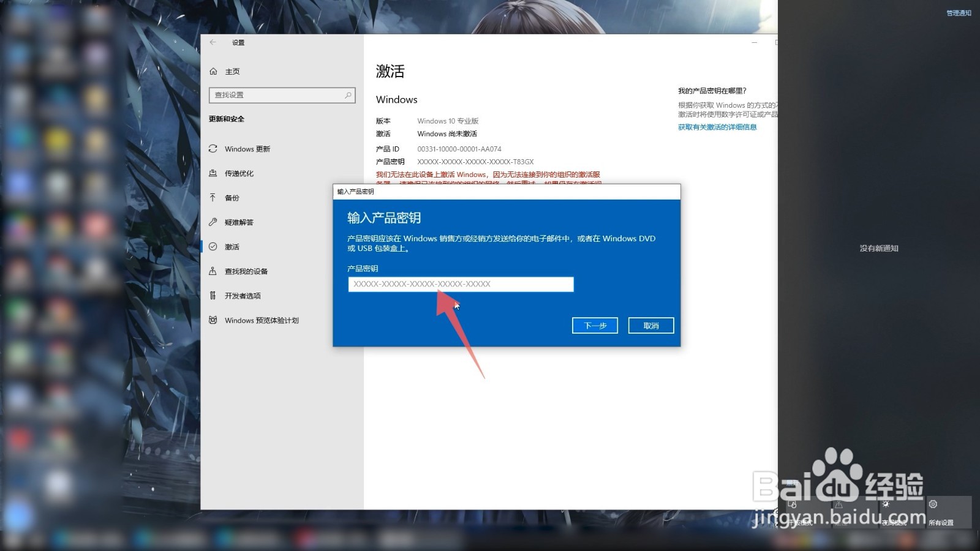Image resolution: width=980 pixels, height=551 pixels.
Task: Open 疑难解答 troubleshooting page
Action: (x=282, y=222)
